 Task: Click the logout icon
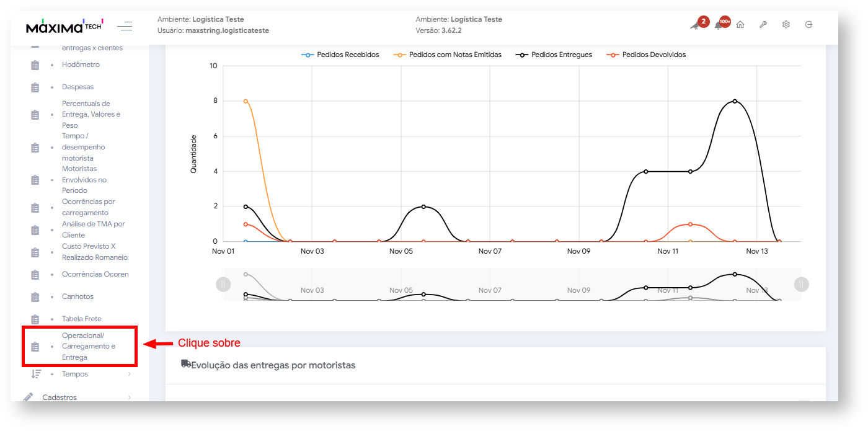(x=808, y=25)
